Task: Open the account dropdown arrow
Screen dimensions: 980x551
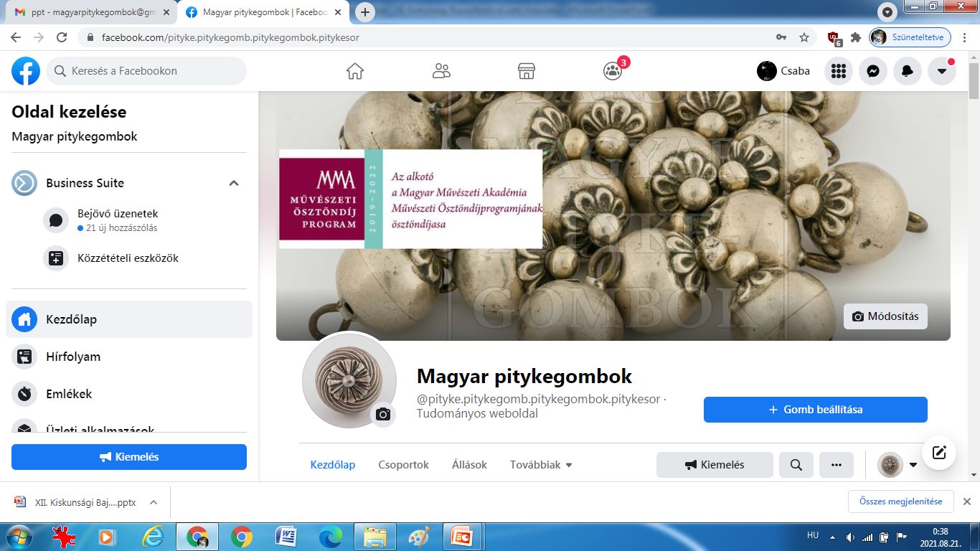Action: pyautogui.click(x=942, y=71)
